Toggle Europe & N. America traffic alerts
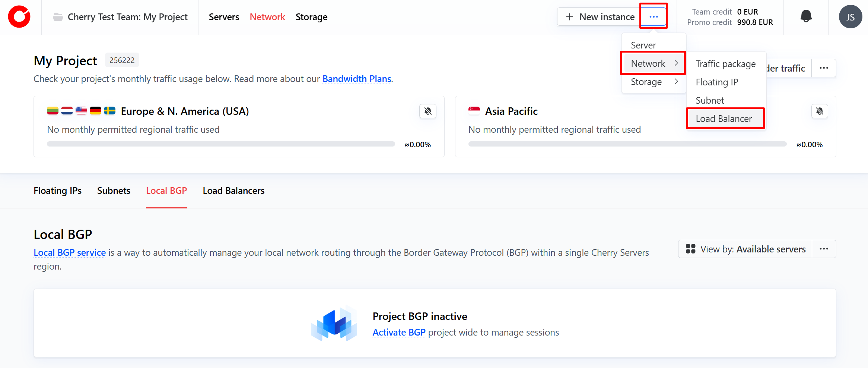868x368 pixels. [428, 111]
